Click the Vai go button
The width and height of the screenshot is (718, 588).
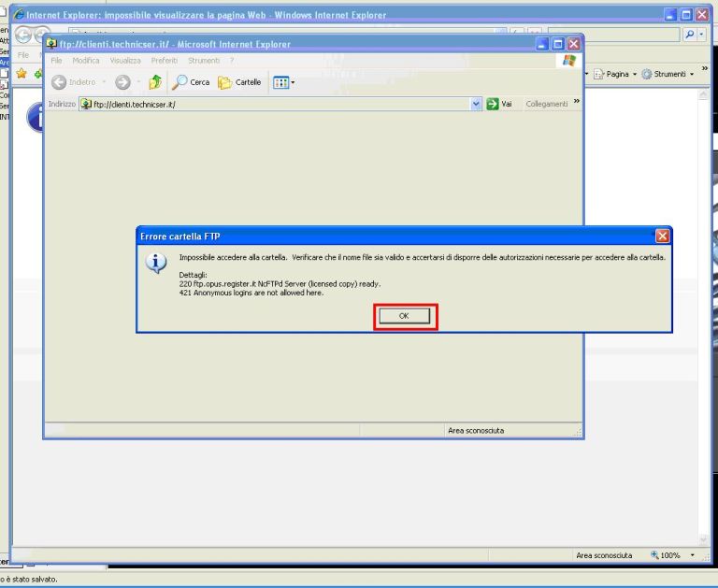pos(499,104)
